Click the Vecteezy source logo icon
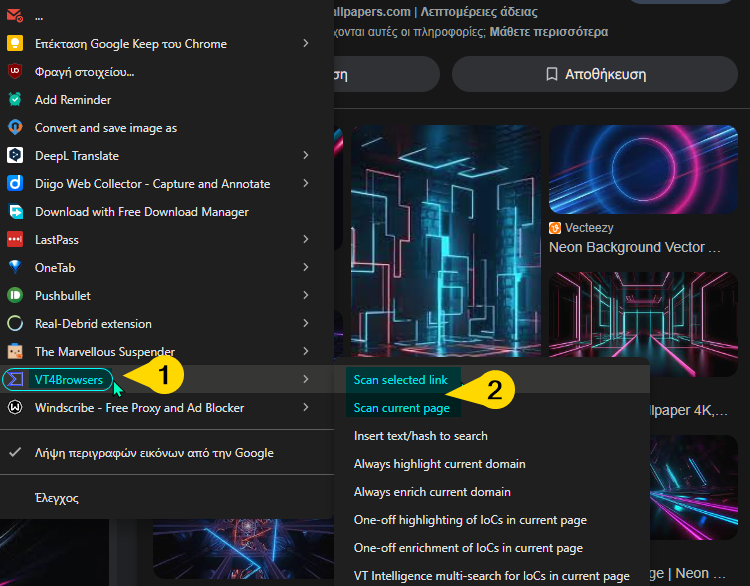 pos(555,228)
